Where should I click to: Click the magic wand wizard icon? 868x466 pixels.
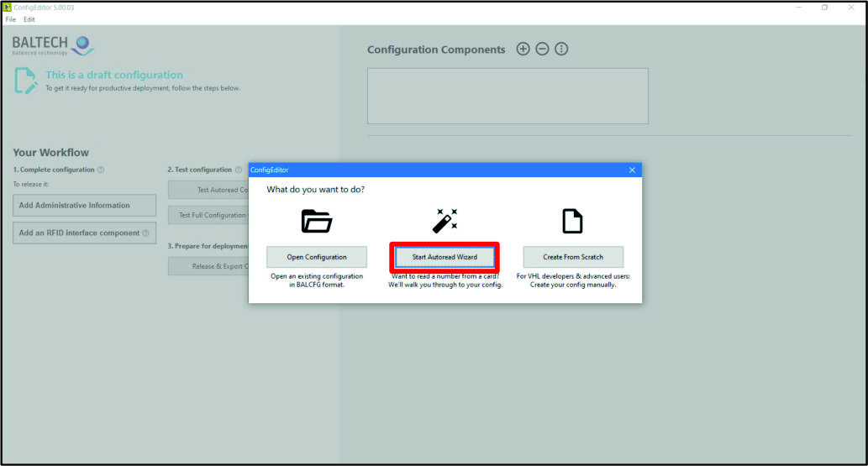(x=445, y=220)
